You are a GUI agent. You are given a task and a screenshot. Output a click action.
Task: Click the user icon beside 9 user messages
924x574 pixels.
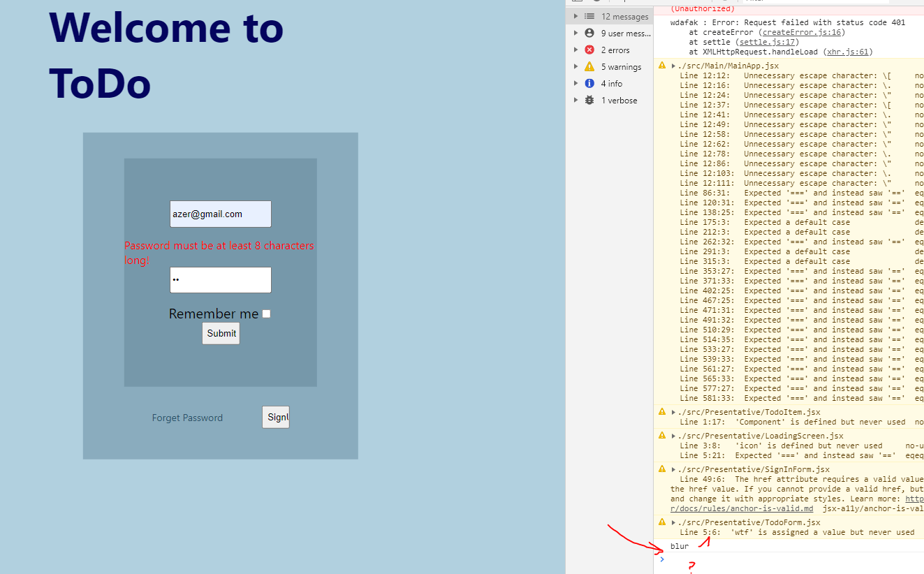589,33
